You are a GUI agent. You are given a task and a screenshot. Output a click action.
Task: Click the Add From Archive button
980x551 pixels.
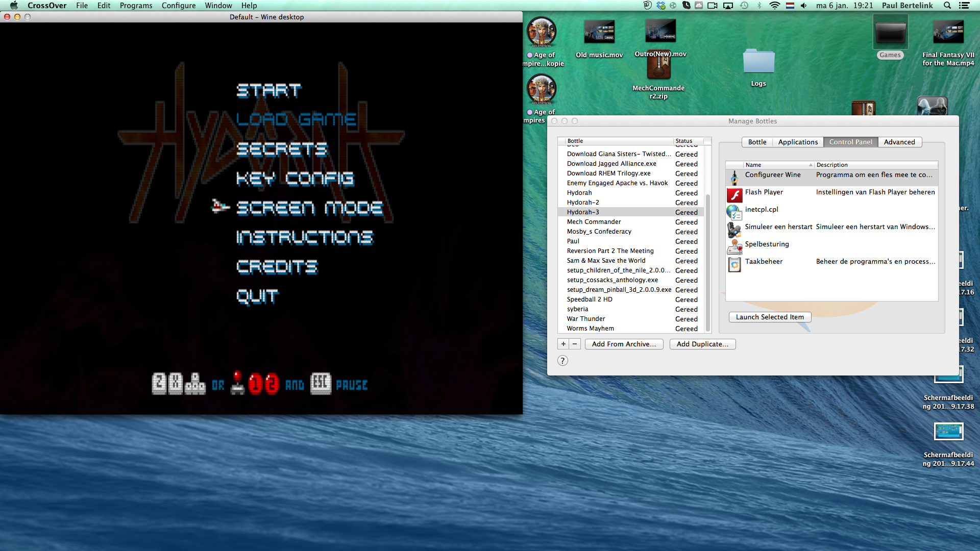(624, 344)
